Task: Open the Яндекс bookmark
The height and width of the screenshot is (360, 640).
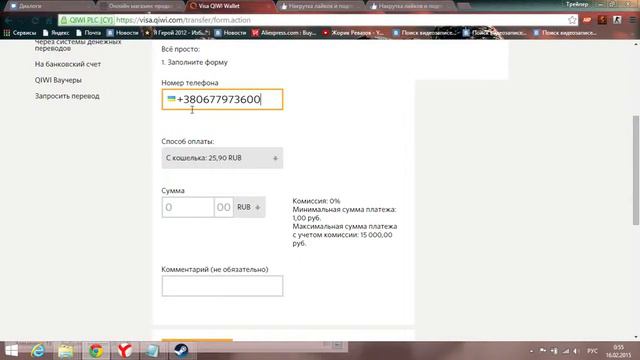Action: click(56, 33)
